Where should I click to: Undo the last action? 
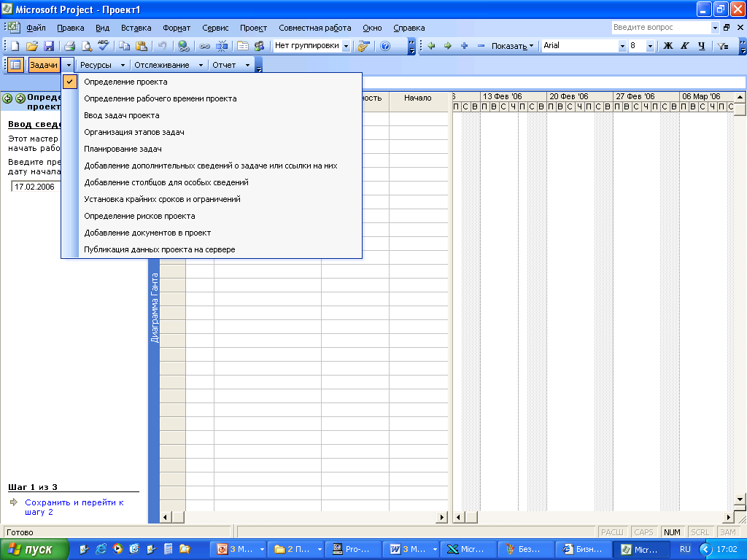pos(163,46)
